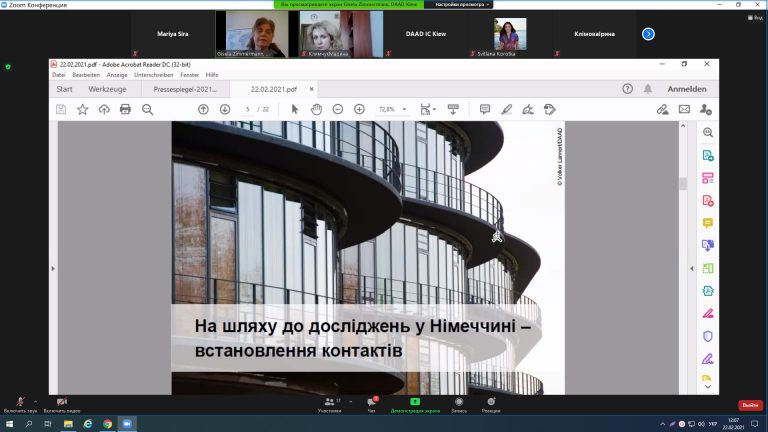This screenshot has height=432, width=768.
Task: Select the hand pan tool
Action: (316, 109)
